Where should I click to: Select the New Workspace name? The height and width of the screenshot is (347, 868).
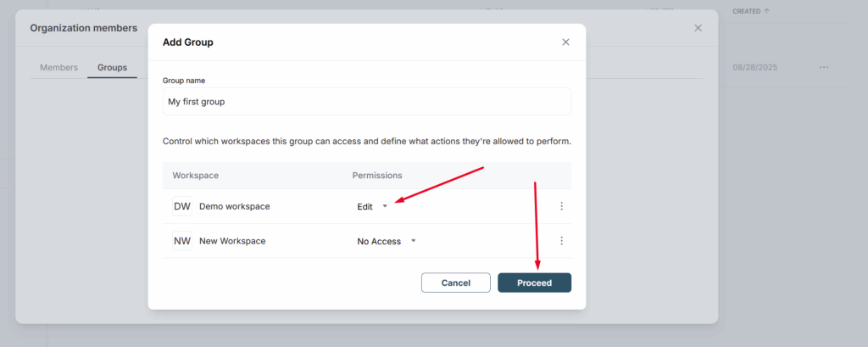point(232,241)
